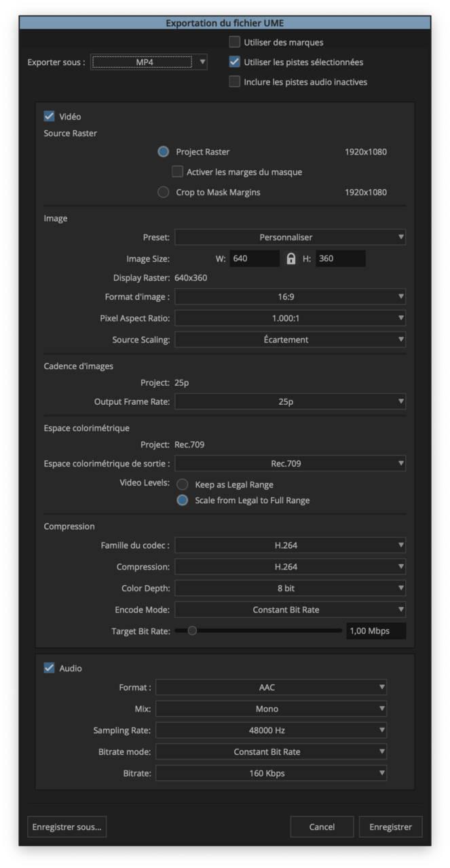The height and width of the screenshot is (868, 450).
Task: Open the audio Mix Mono dropdown
Action: tap(271, 709)
